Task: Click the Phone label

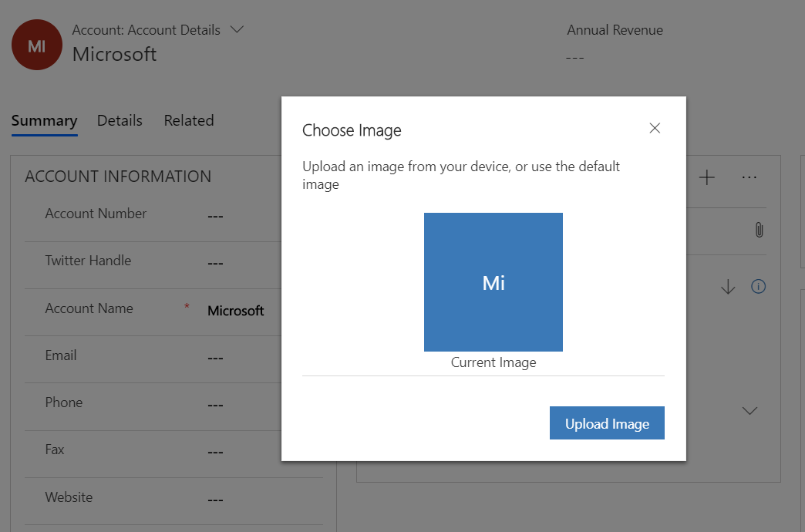Action: 64,402
